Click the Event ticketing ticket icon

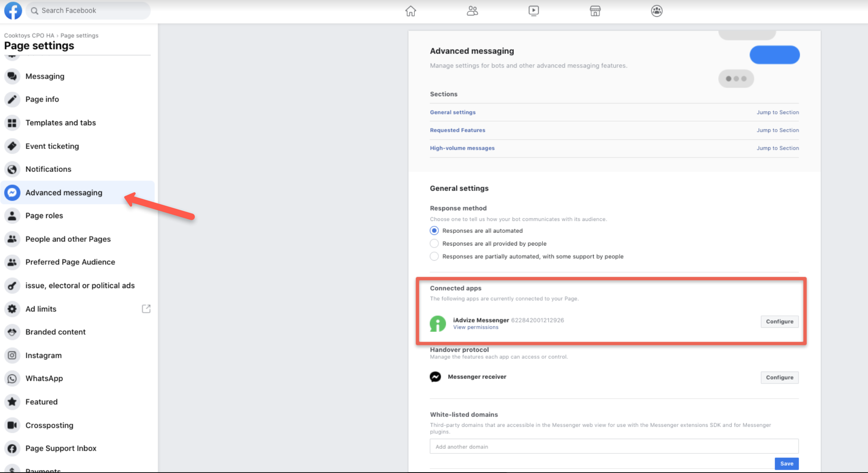point(12,146)
